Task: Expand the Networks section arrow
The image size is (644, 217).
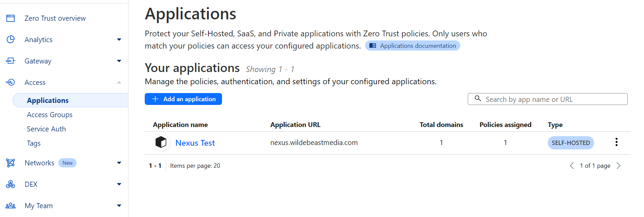Action: tap(119, 163)
